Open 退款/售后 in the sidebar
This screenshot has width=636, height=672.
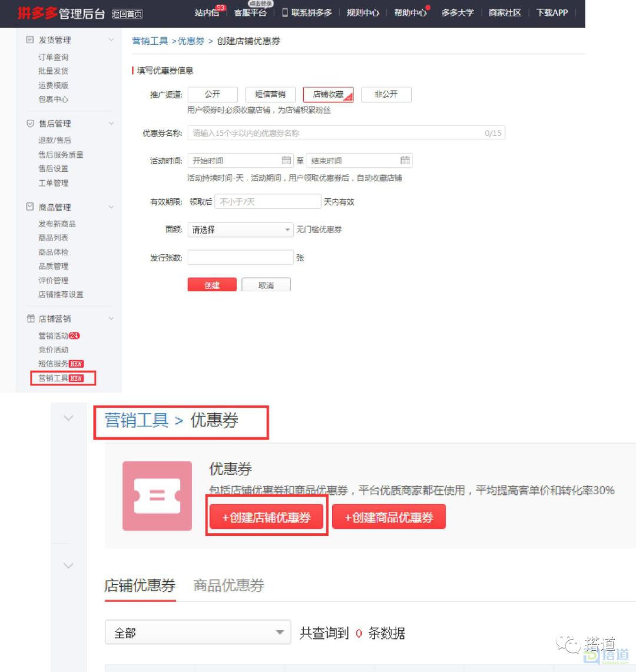point(54,140)
